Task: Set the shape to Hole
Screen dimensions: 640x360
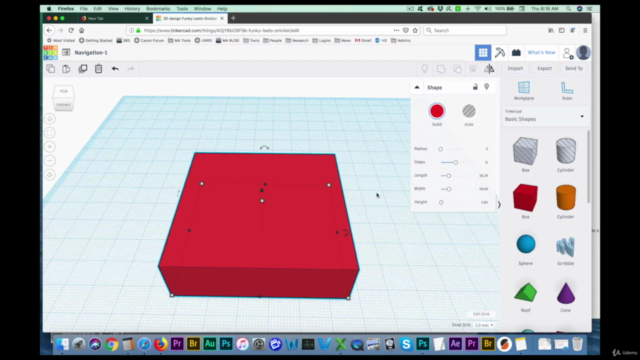Action: (469, 111)
